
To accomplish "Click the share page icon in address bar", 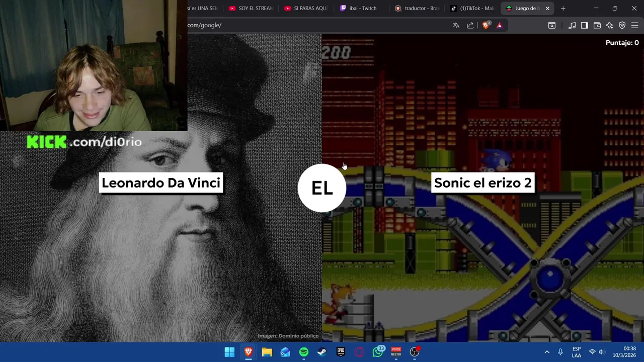I will pos(470,25).
